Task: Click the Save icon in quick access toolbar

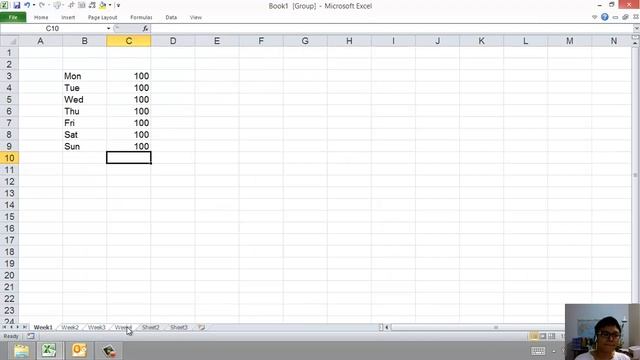Action: click(x=17, y=5)
